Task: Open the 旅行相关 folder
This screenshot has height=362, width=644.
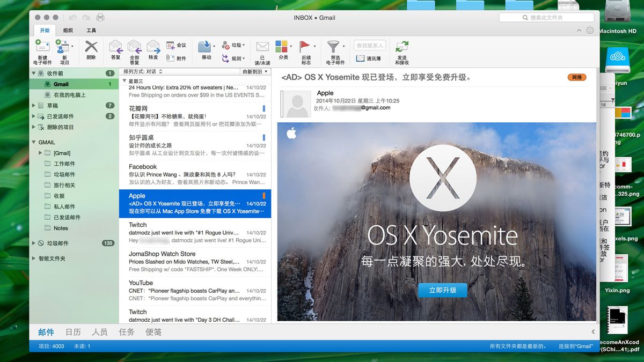Action: [x=74, y=185]
